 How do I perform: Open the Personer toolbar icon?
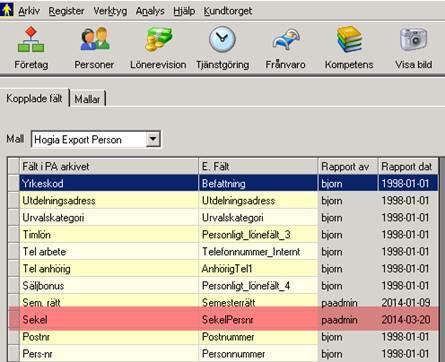tap(95, 39)
